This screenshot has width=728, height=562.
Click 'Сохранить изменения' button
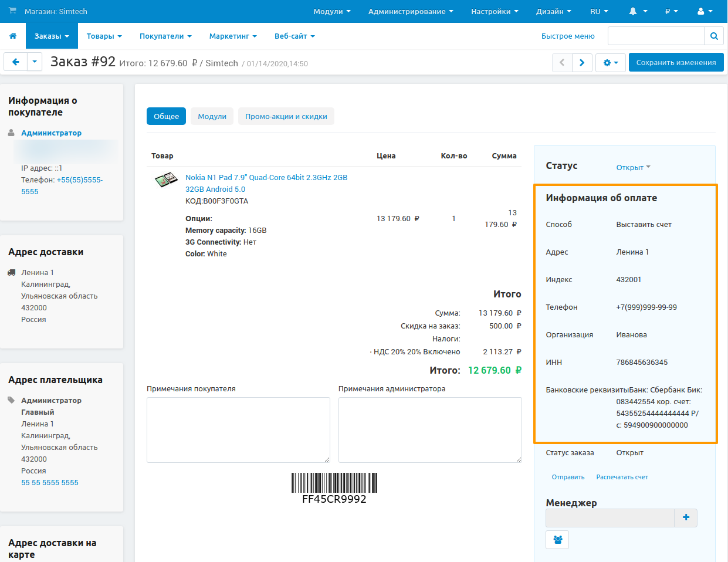coord(676,63)
